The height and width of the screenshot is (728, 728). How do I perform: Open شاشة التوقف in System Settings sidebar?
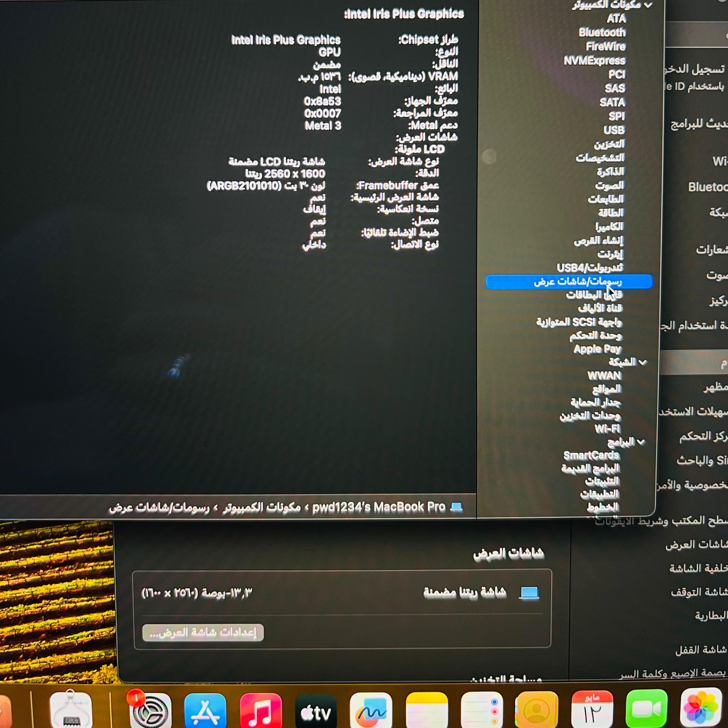click(x=699, y=592)
